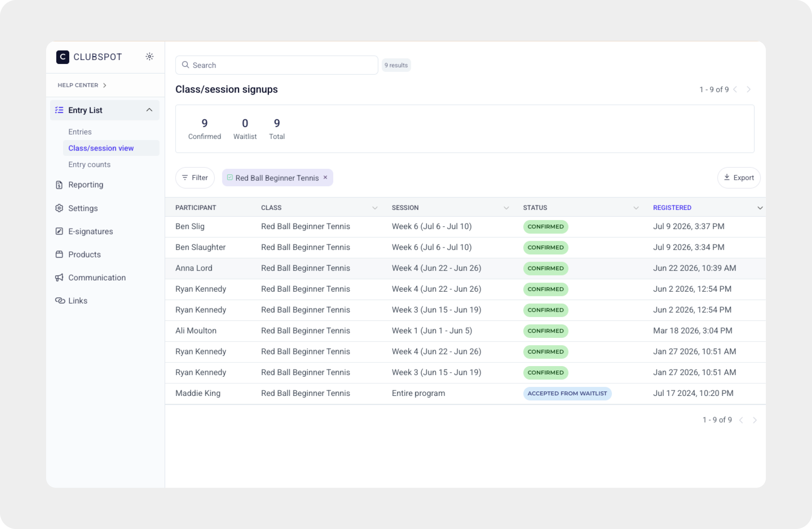Click the Jul 17 2024, 10:20 PM date
This screenshot has height=529, width=812.
click(693, 393)
